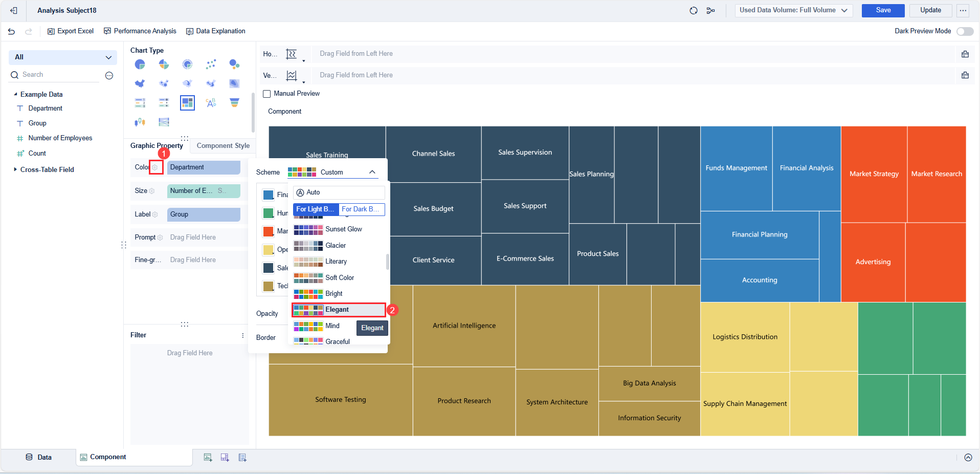Select the For Light Background toggle option

[316, 209]
